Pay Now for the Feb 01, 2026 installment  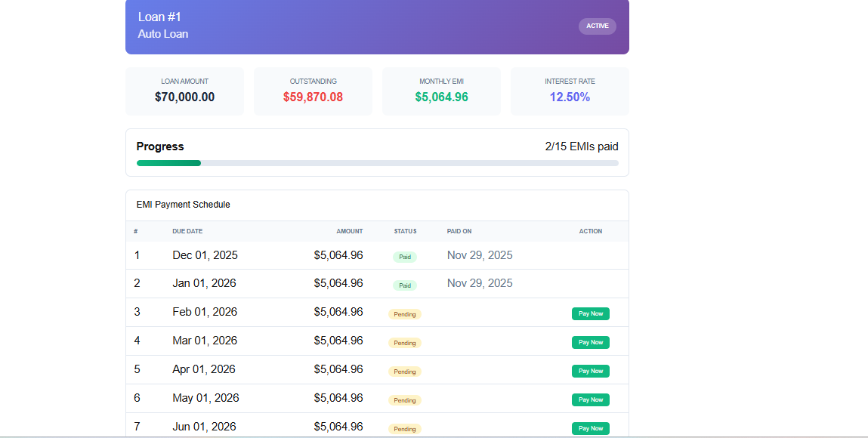pyautogui.click(x=590, y=313)
